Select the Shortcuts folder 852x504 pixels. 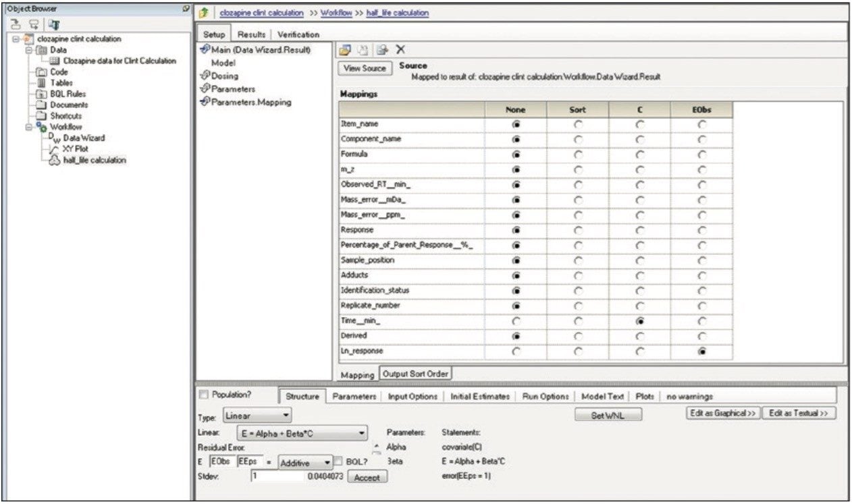[x=66, y=116]
